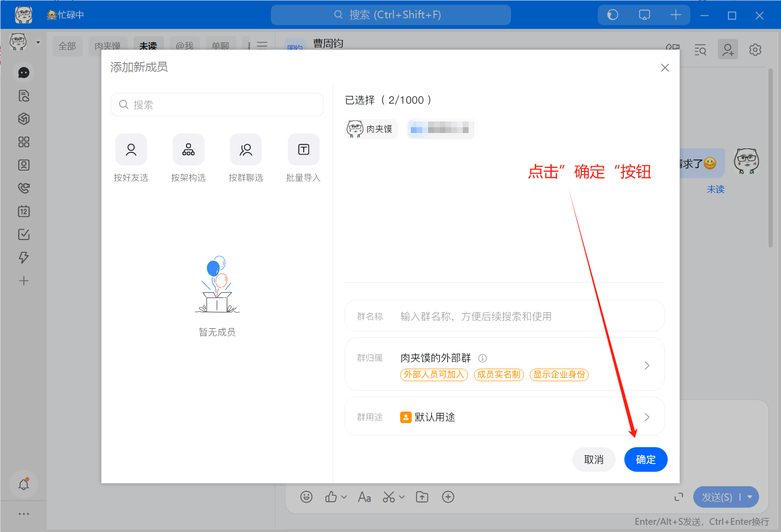Confirm with the 确定 button
This screenshot has height=532, width=781.
point(646,460)
